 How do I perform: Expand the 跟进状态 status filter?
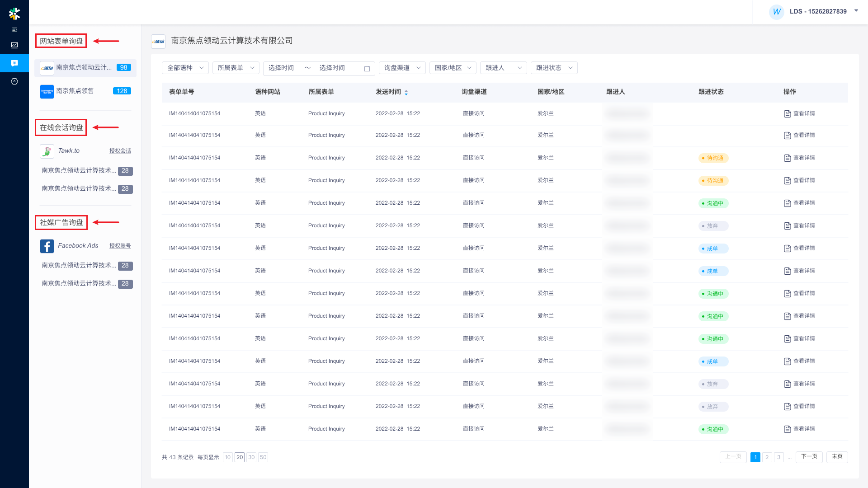click(x=554, y=68)
